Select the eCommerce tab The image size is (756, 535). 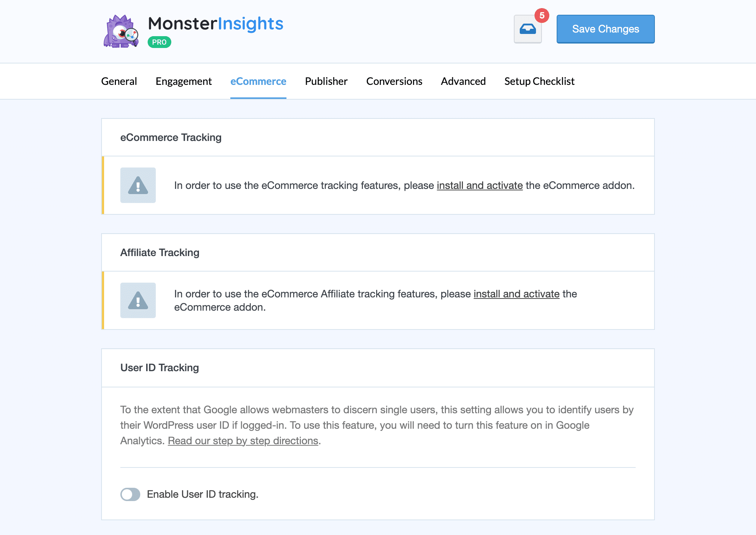pyautogui.click(x=258, y=81)
